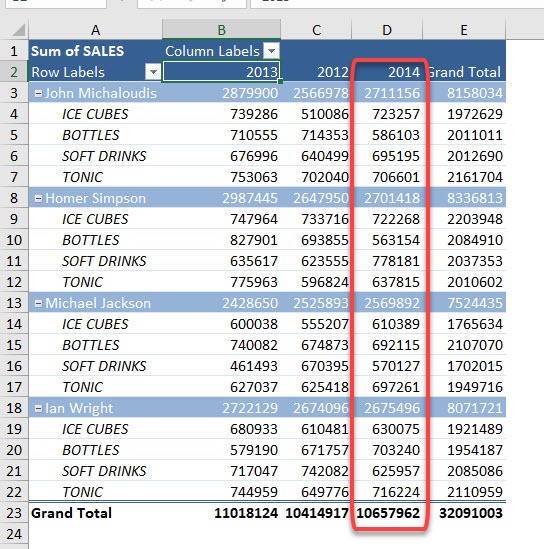The width and height of the screenshot is (544, 549).
Task: Select ICE CUBES label in row 14
Action: point(95,324)
